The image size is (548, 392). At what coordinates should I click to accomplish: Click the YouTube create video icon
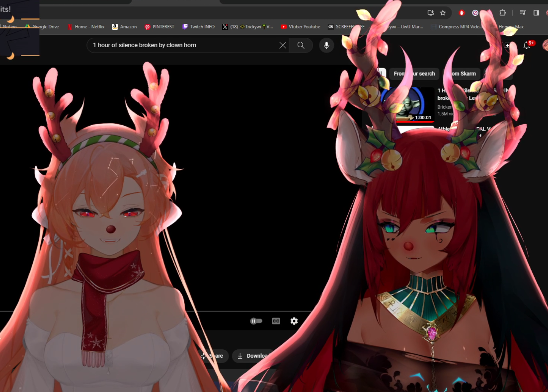coord(507,45)
